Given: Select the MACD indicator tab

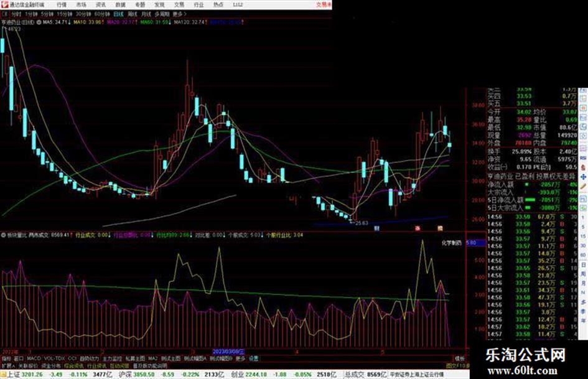Looking at the screenshot, I should point(34,358).
